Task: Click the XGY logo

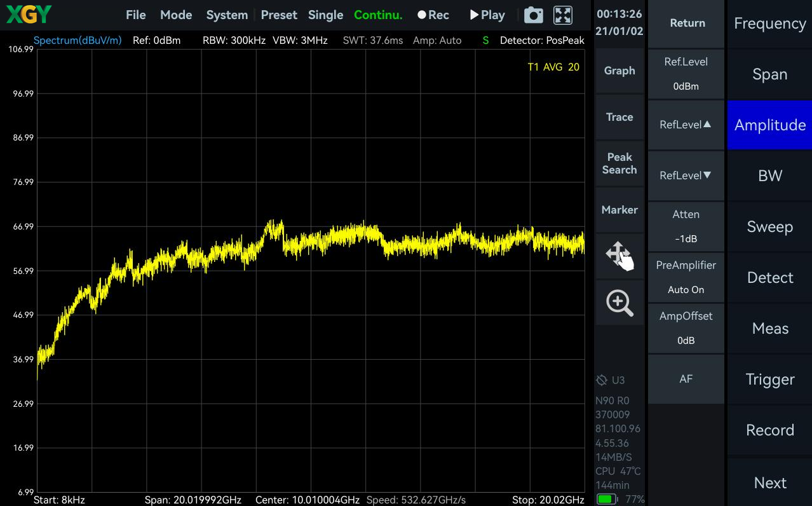Action: (29, 15)
